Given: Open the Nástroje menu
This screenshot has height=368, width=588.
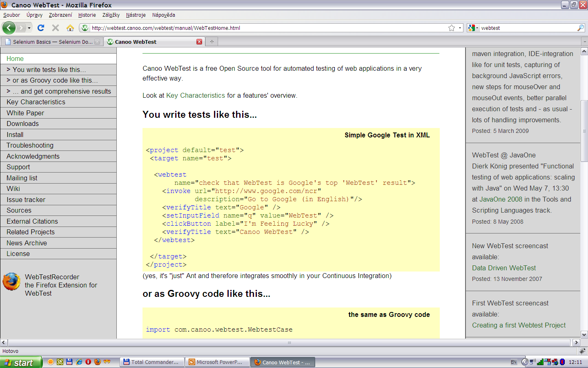Looking at the screenshot, I should point(136,15).
